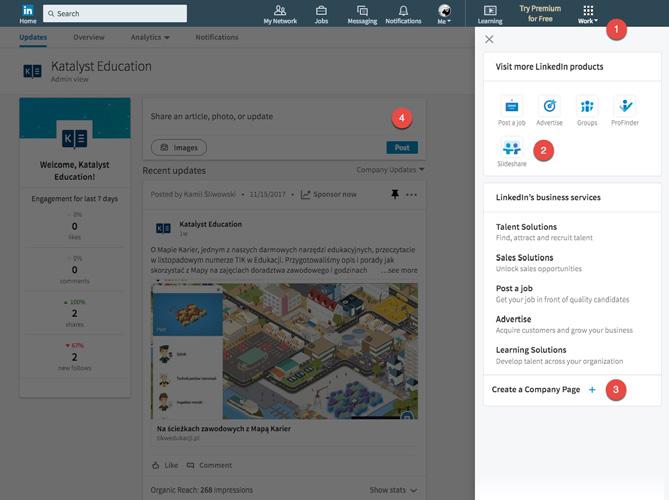Click Organic Reach: 268 impressions text

pyautogui.click(x=201, y=490)
